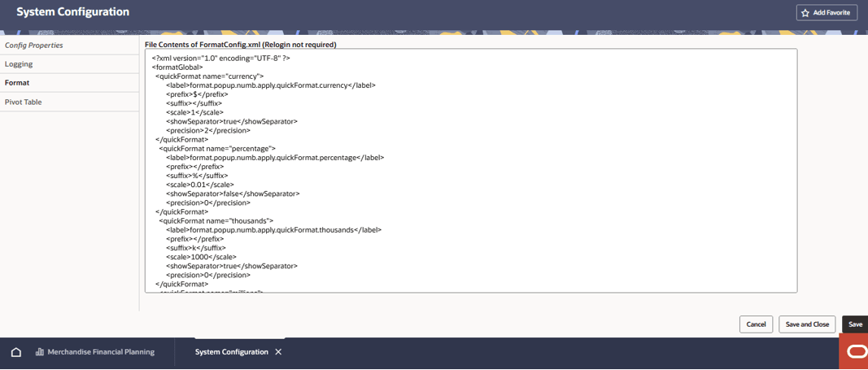
Task: Click the xml version declaration line
Action: [x=221, y=58]
